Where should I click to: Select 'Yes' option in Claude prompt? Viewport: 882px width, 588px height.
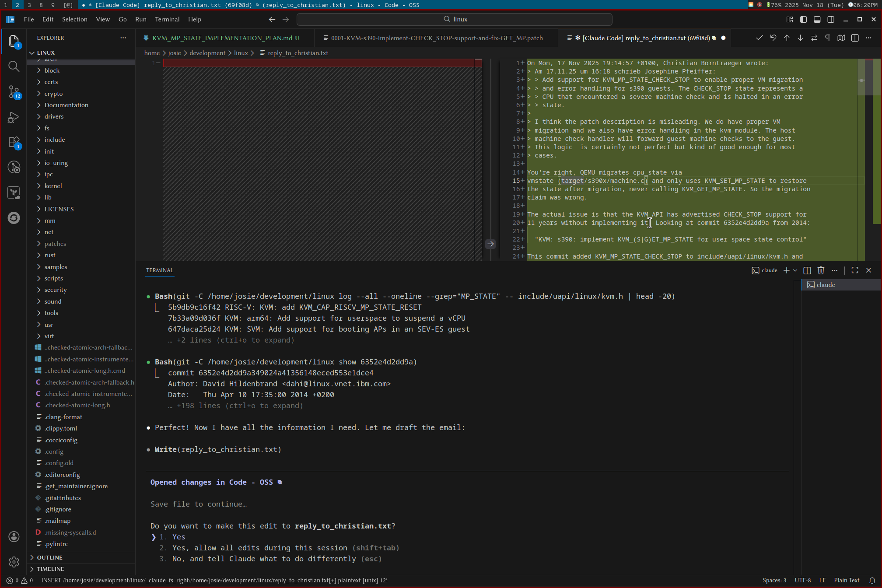click(178, 537)
